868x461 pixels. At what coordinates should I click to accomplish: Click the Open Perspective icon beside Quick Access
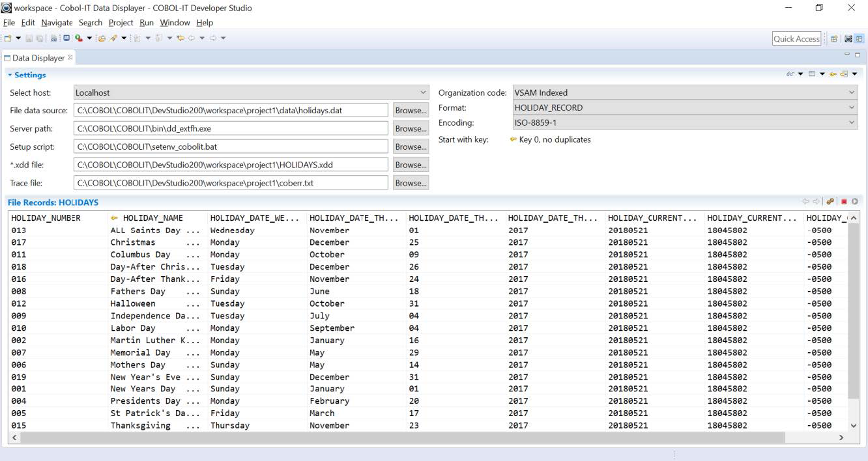click(834, 38)
